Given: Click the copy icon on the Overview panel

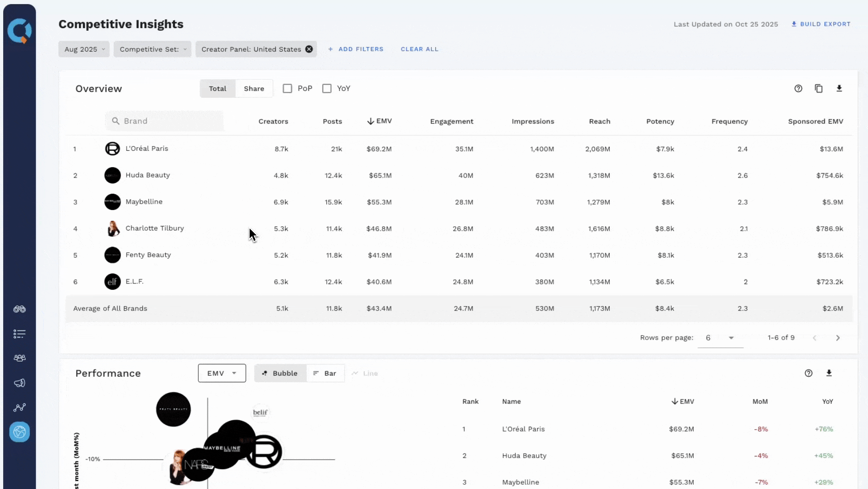Looking at the screenshot, I should (819, 88).
